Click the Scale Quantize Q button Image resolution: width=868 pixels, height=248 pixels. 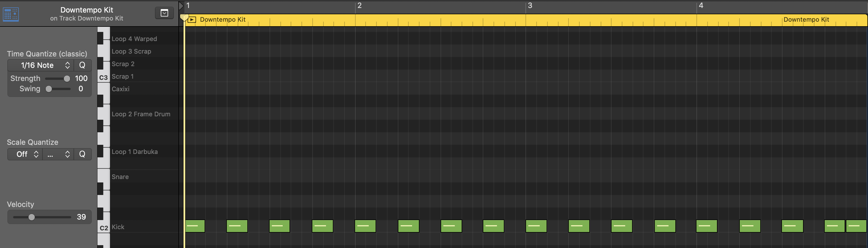click(x=82, y=154)
